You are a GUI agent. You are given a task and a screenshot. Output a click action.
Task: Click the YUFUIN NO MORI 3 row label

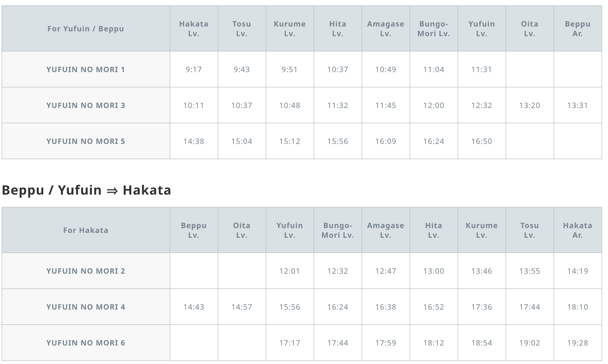click(86, 105)
